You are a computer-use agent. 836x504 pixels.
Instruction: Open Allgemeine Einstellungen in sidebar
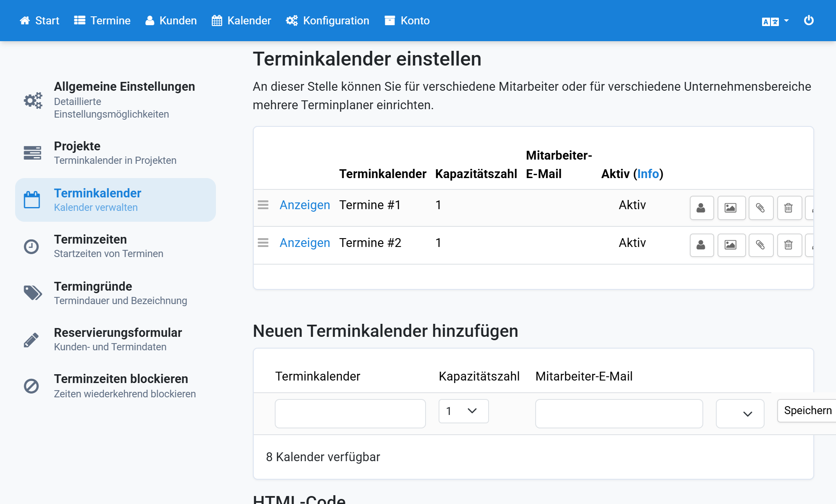[116, 100]
